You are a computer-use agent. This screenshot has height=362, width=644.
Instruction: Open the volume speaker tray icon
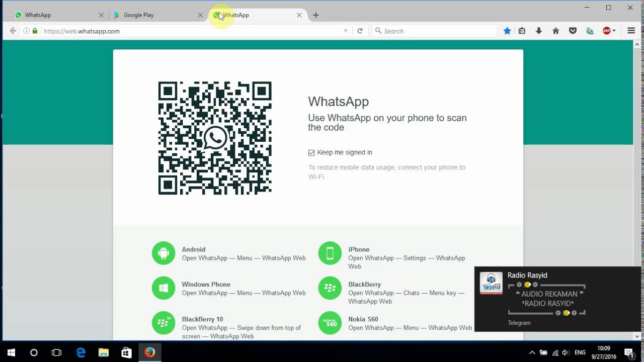click(x=566, y=353)
